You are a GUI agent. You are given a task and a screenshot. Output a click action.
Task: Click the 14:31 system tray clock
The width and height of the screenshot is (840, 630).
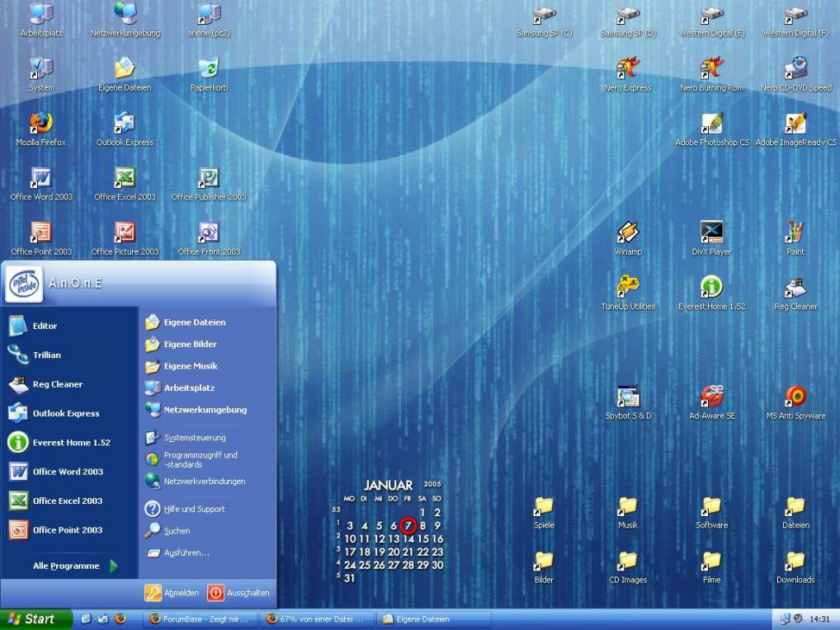pyautogui.click(x=819, y=618)
